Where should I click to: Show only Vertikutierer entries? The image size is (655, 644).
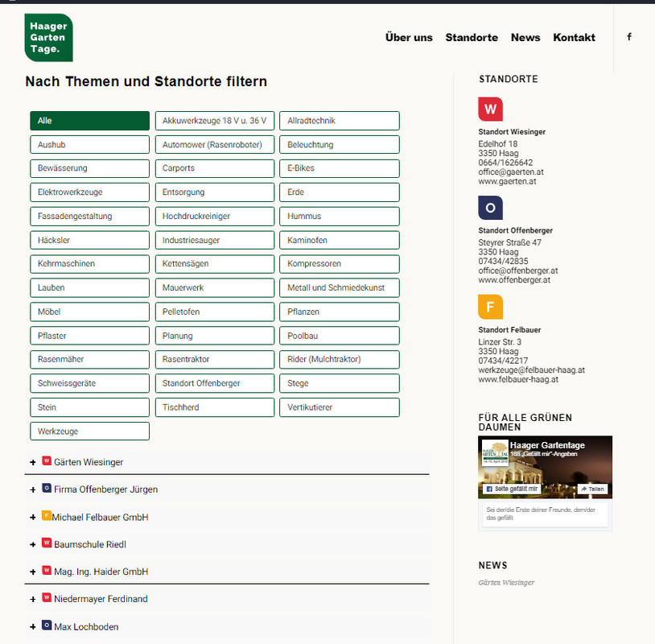[340, 407]
